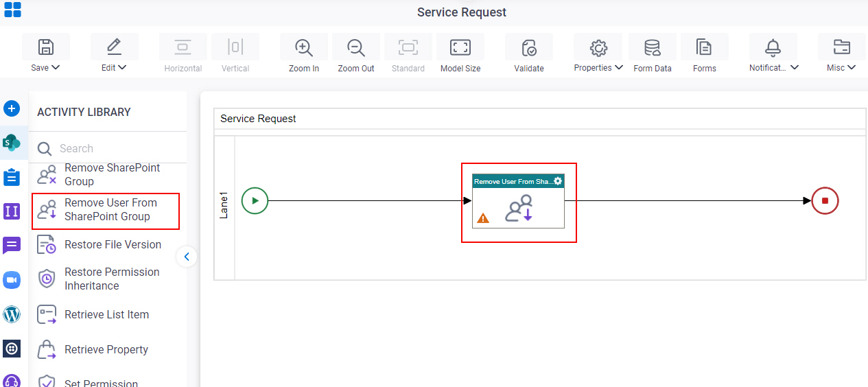868x387 pixels.
Task: Select Set Permission activity
Action: (107, 382)
